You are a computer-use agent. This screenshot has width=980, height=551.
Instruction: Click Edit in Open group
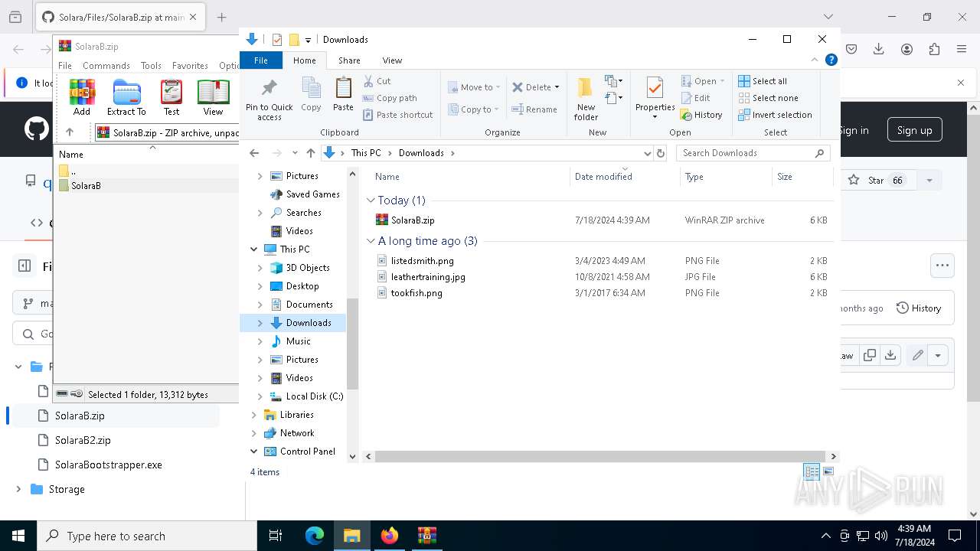point(695,98)
